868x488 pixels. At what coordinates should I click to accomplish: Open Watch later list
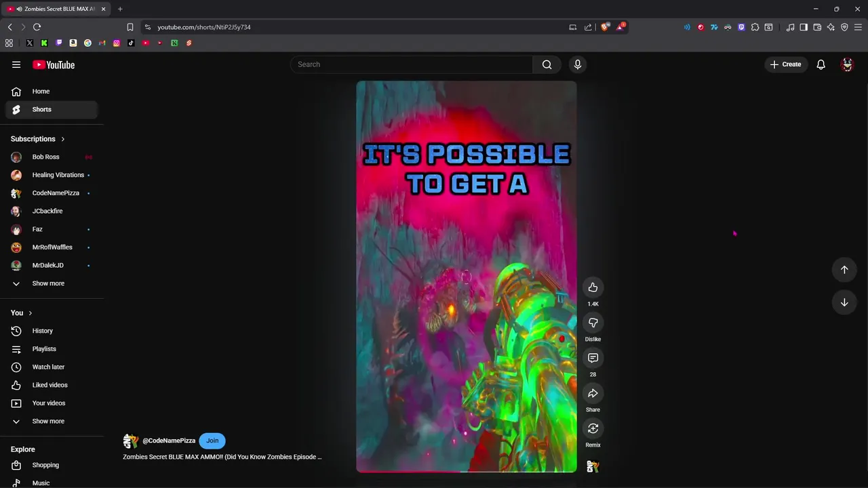click(52, 367)
